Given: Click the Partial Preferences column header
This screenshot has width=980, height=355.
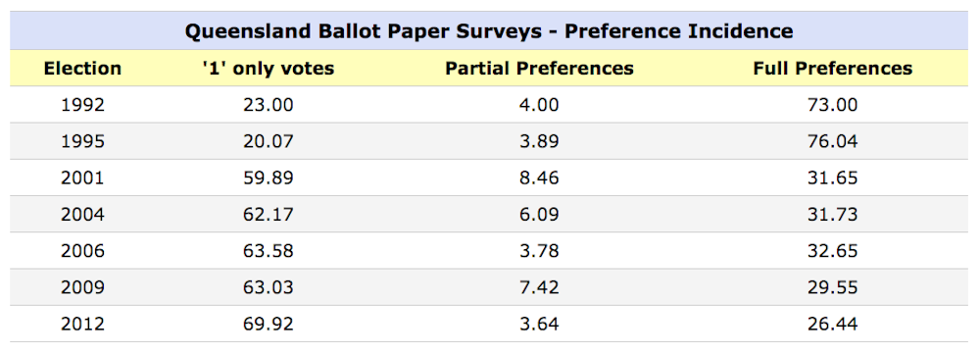Looking at the screenshot, I should (x=539, y=68).
